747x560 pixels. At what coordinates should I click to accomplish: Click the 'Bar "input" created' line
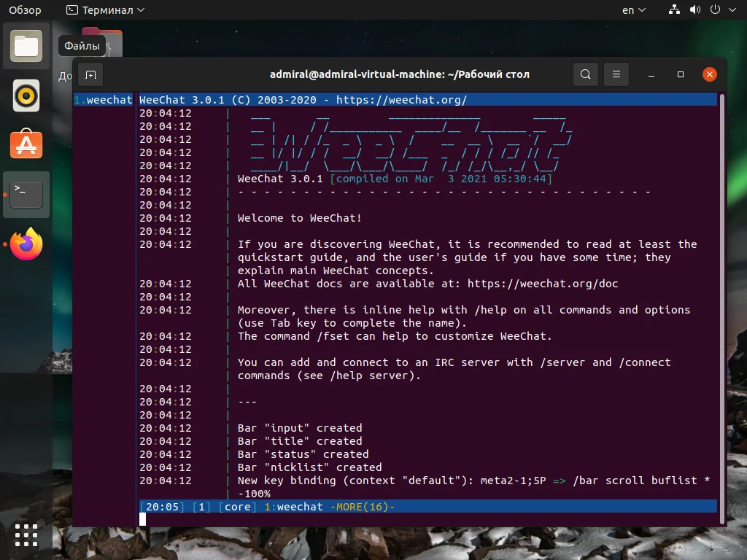click(300, 428)
